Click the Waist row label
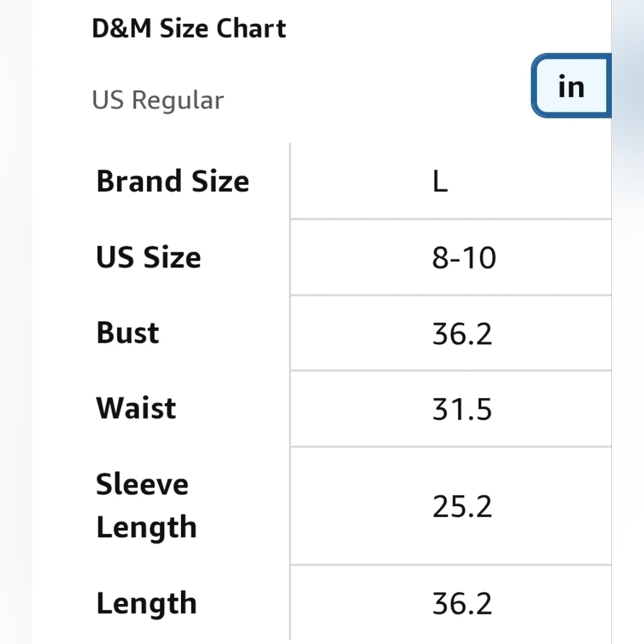The height and width of the screenshot is (644, 644). pos(136,408)
